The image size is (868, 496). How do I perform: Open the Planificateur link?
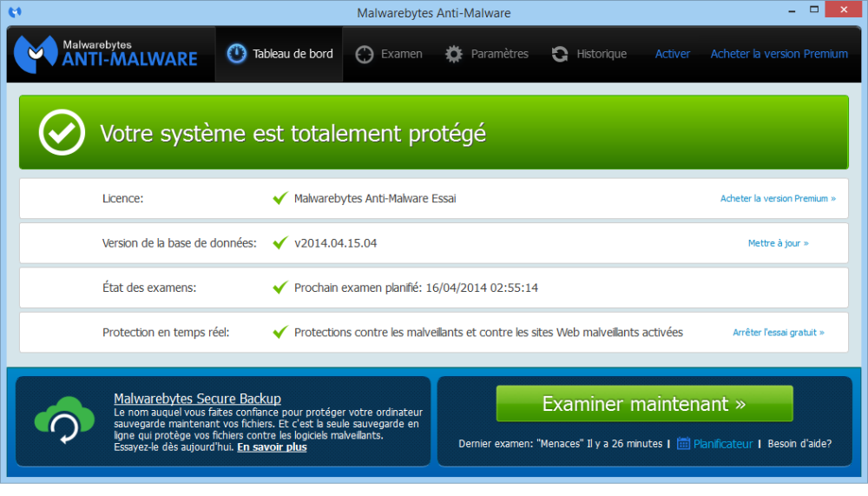723,444
